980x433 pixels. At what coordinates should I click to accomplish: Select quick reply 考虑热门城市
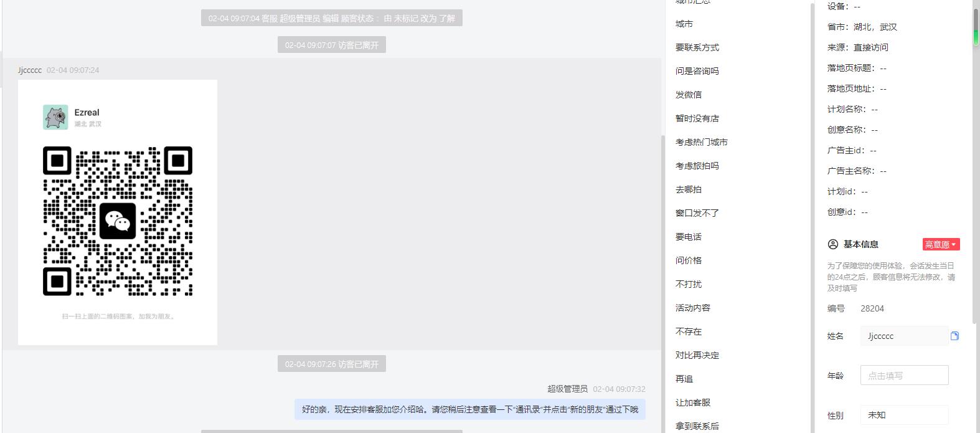coord(702,142)
